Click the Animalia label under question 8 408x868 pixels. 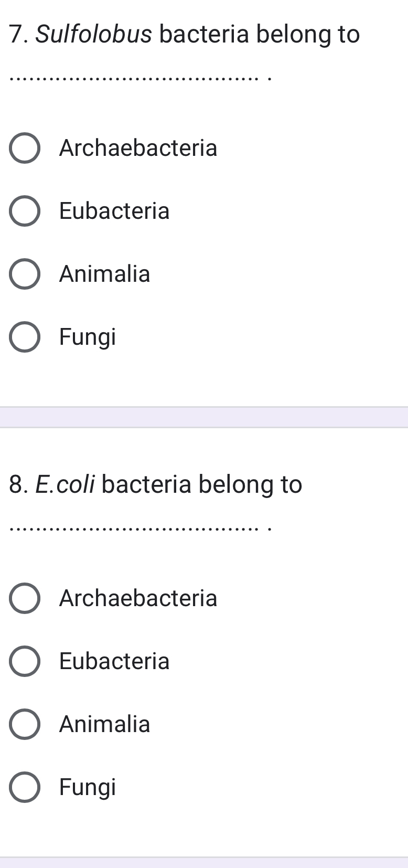105,724
